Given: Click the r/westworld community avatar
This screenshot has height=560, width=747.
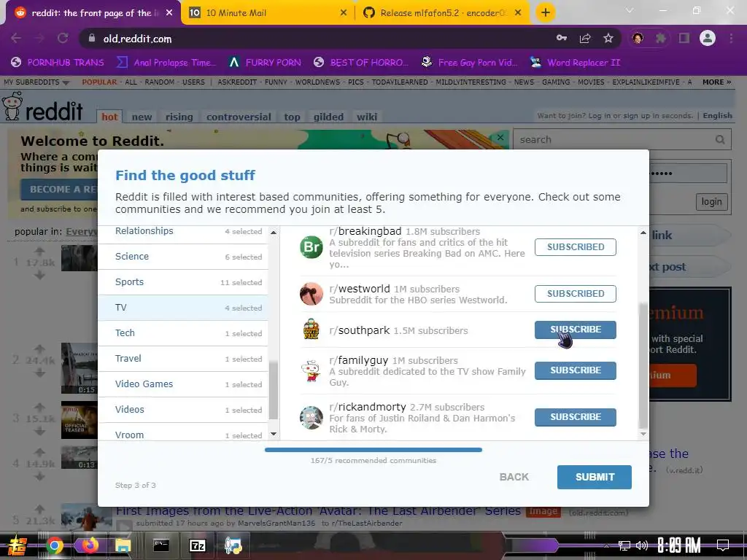Looking at the screenshot, I should point(311,294).
